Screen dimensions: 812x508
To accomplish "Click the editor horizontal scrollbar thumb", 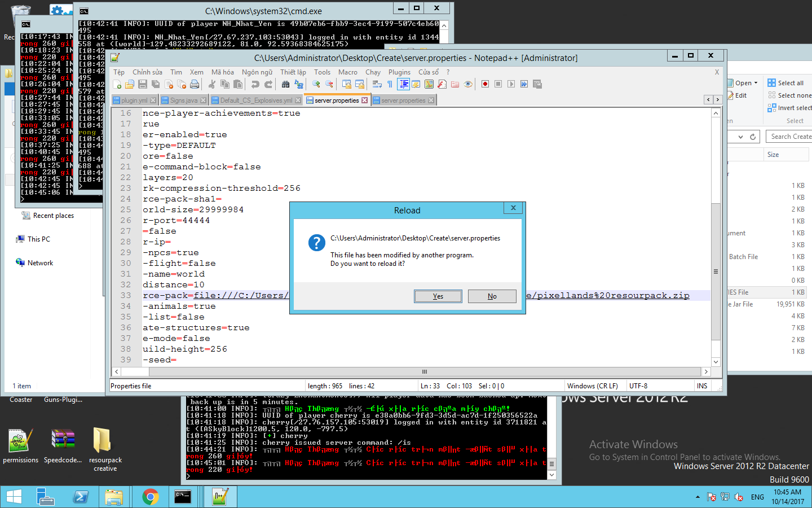I will click(x=424, y=371).
